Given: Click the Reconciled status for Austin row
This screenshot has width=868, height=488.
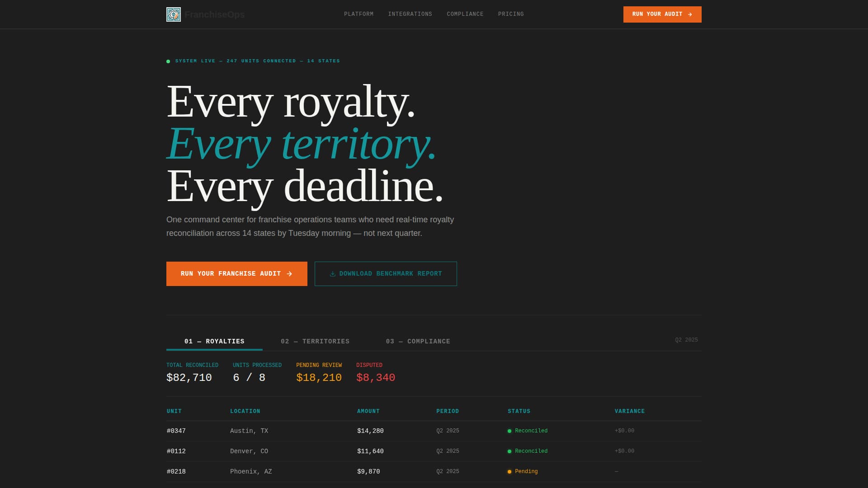Looking at the screenshot, I should pyautogui.click(x=528, y=431).
